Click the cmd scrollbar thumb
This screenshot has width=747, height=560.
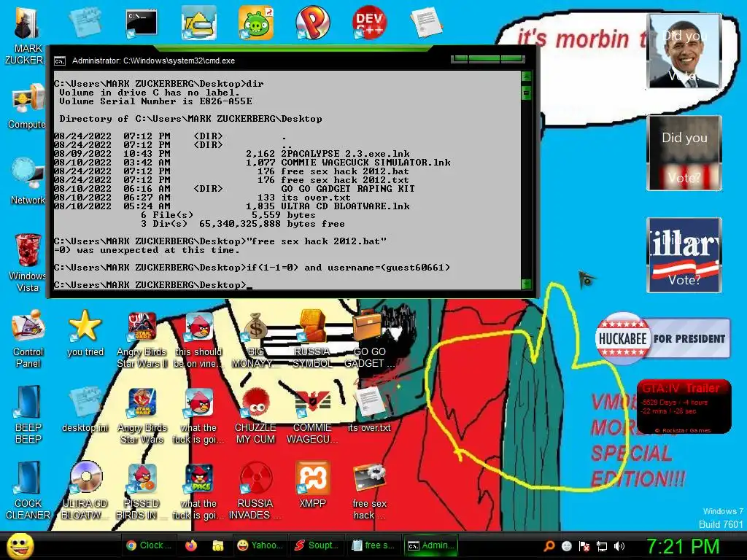(526, 93)
